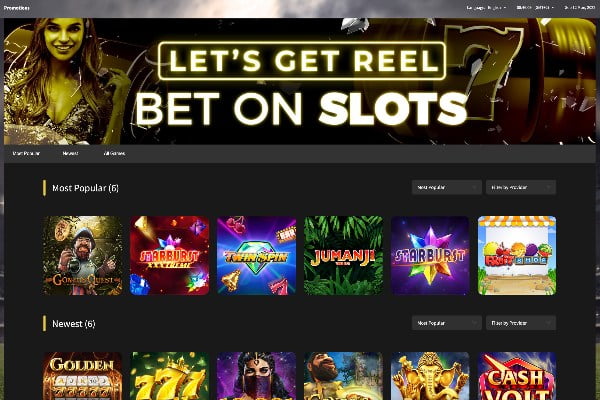Open the veiled woman slot game
This screenshot has width=600, height=400.
[256, 376]
